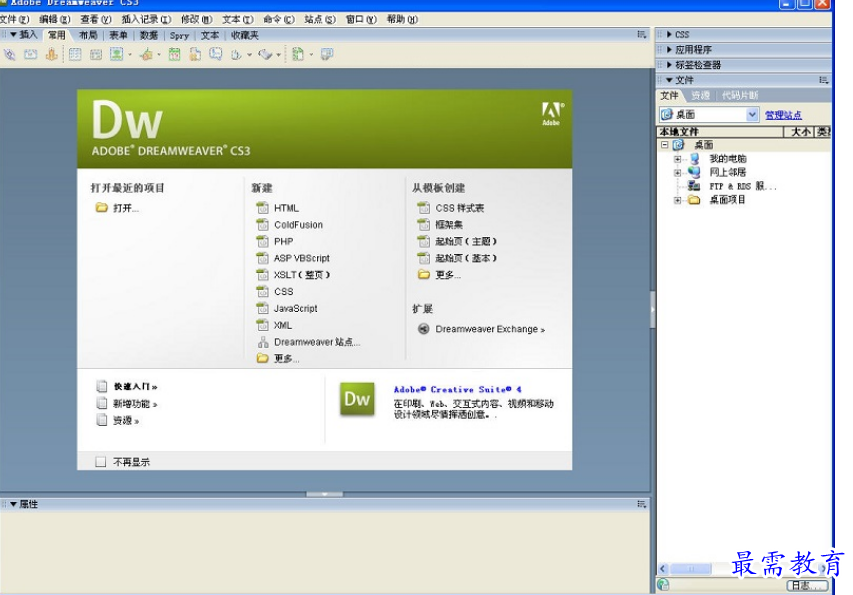
Task: Click the Email Link envelope icon
Action: pyautogui.click(x=31, y=54)
